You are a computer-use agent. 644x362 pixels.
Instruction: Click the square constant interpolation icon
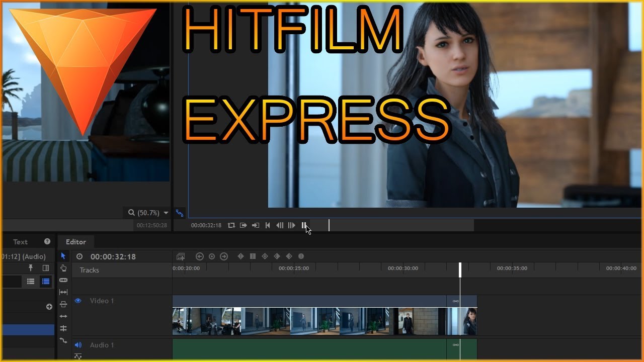(253, 256)
